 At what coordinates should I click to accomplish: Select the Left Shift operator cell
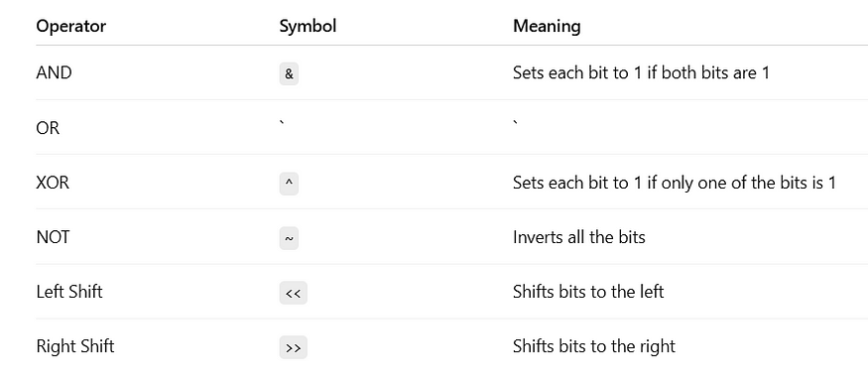tap(69, 292)
